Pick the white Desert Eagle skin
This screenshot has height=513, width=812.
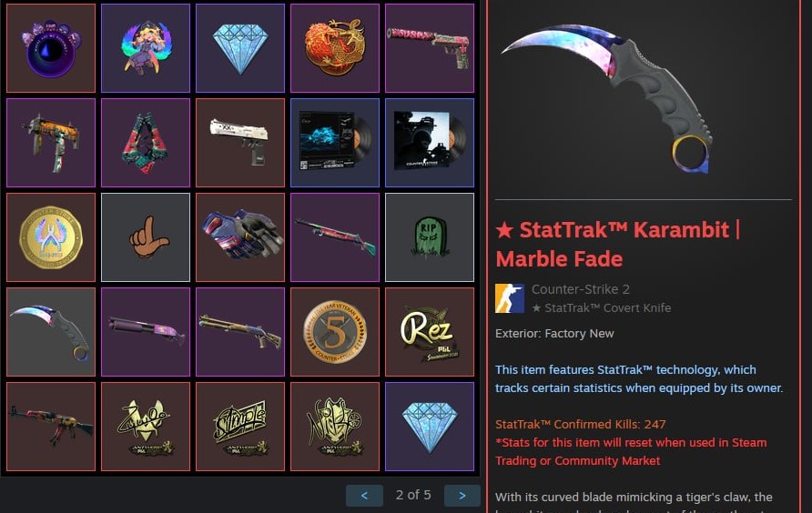coord(240,143)
